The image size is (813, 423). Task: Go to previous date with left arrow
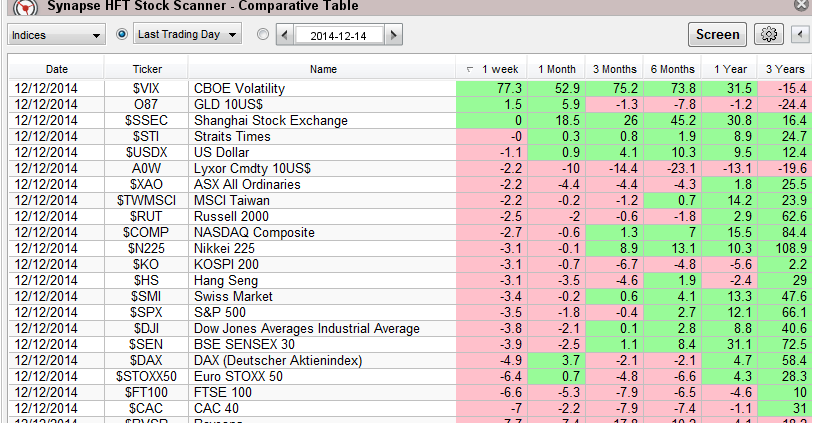286,35
